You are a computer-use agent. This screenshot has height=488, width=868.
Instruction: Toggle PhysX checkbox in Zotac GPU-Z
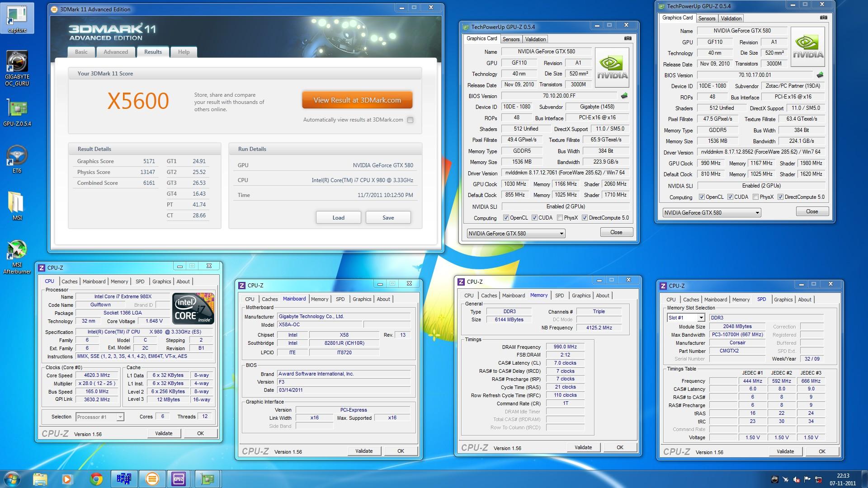(755, 197)
